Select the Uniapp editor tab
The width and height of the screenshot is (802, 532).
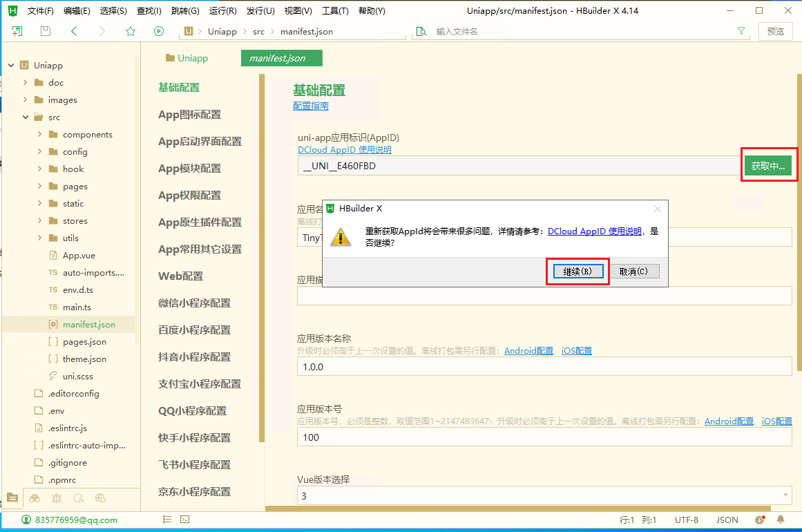pos(187,58)
